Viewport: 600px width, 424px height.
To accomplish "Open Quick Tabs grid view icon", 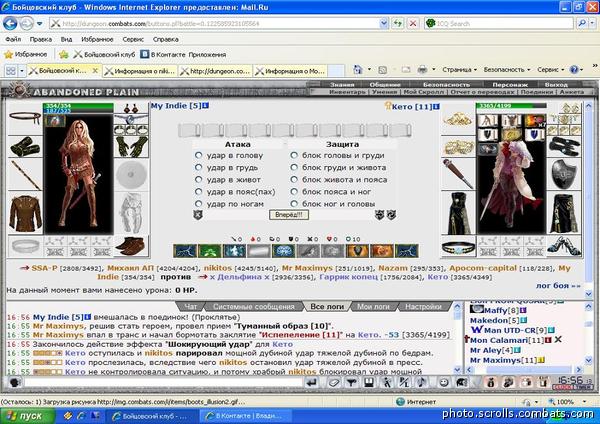I will [11, 71].
